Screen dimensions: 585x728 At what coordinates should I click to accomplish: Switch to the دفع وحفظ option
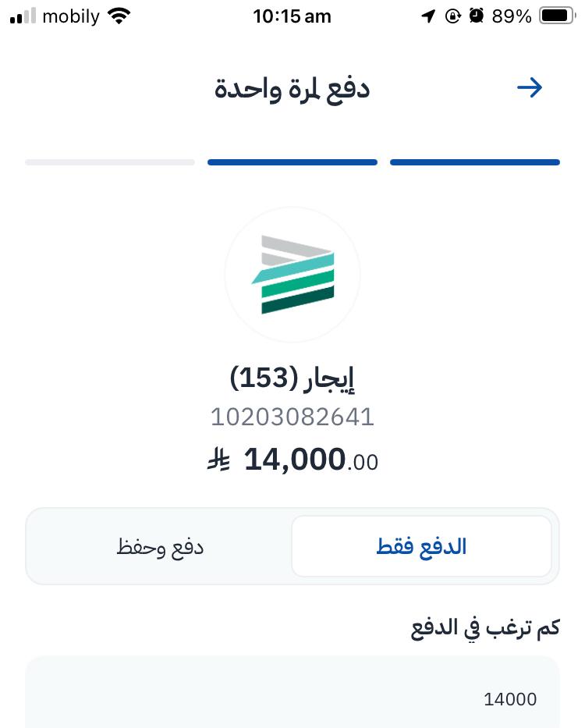click(x=160, y=546)
